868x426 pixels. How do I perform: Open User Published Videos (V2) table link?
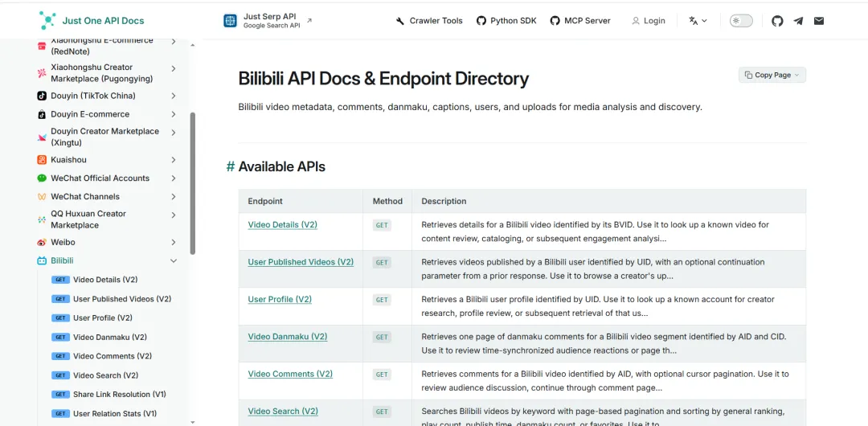301,262
